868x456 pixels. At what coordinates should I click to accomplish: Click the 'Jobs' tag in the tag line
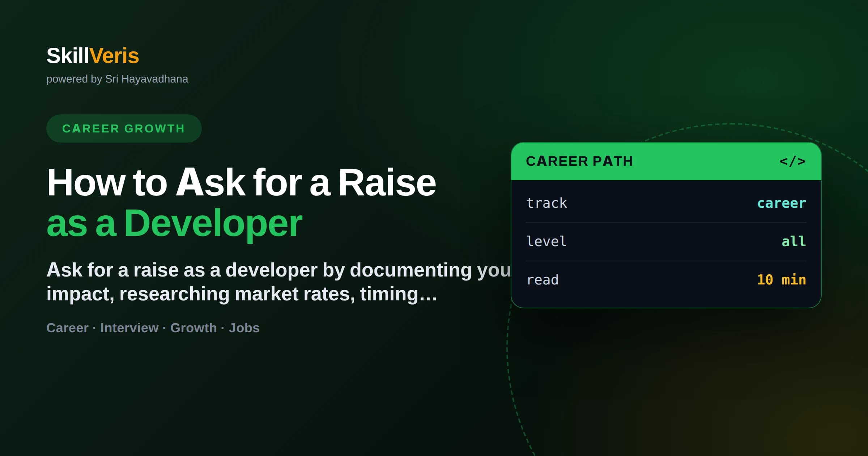tap(244, 328)
